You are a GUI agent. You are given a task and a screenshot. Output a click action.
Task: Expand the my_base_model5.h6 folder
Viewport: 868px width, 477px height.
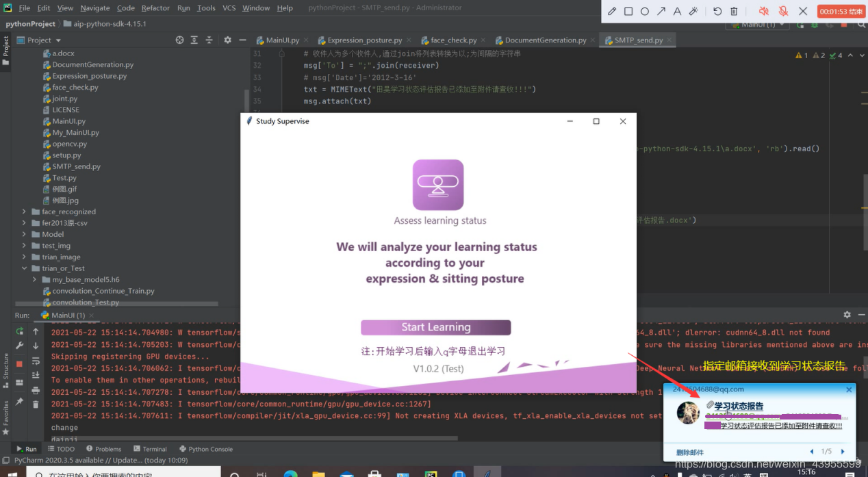click(36, 279)
